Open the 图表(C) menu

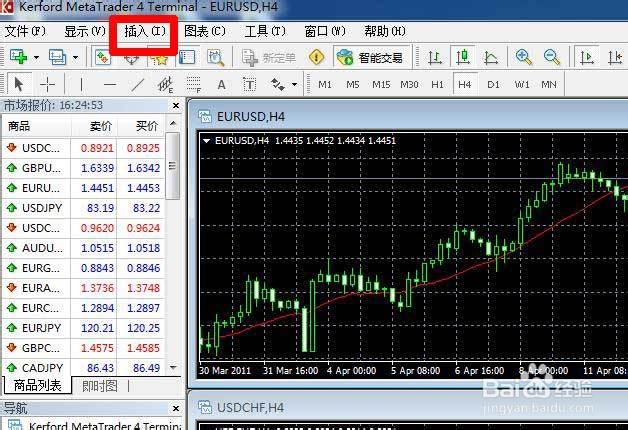coord(205,31)
